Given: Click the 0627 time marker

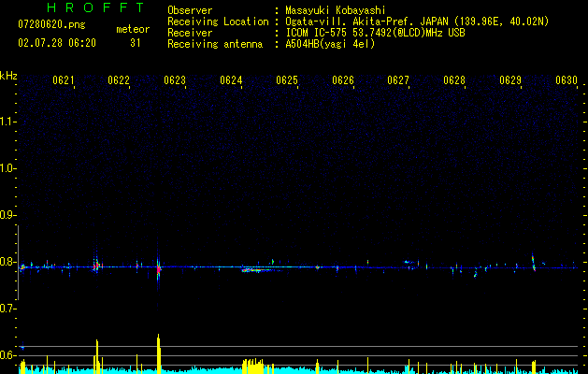Looking at the screenshot, I should pyautogui.click(x=398, y=79).
